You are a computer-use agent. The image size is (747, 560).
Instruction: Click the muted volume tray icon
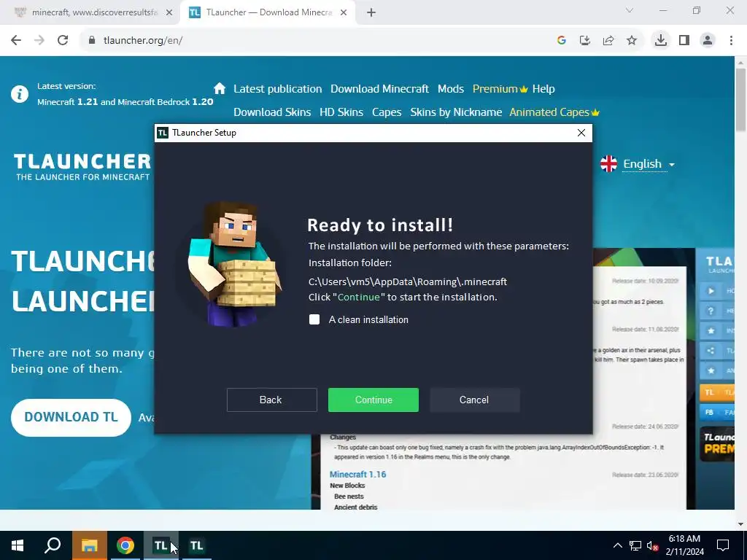coord(653,545)
